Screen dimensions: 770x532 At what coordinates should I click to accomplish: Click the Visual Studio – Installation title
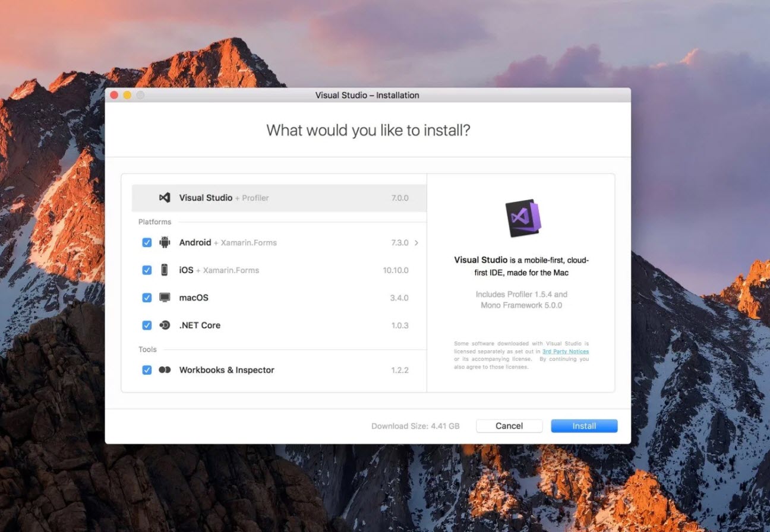(367, 95)
